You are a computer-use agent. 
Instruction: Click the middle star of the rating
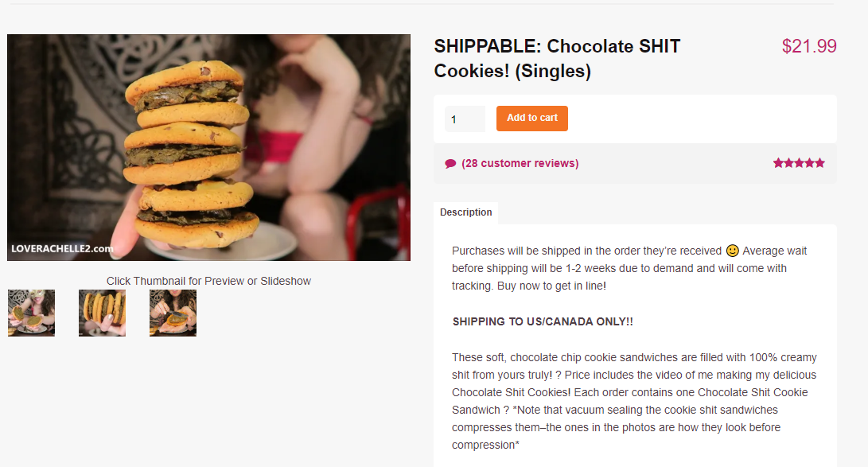tap(799, 163)
